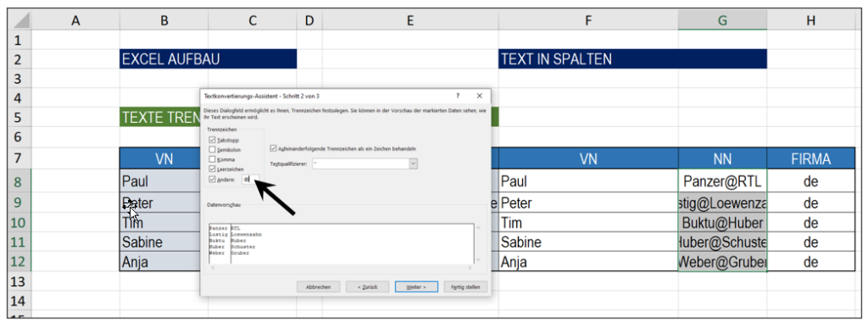Enable the Semikolon delimiter checkbox

click(213, 149)
